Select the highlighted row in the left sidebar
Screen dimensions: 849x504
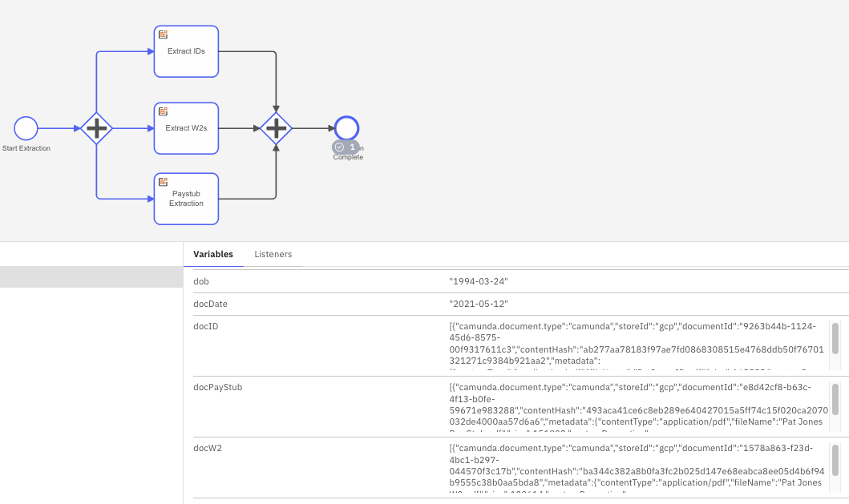91,278
